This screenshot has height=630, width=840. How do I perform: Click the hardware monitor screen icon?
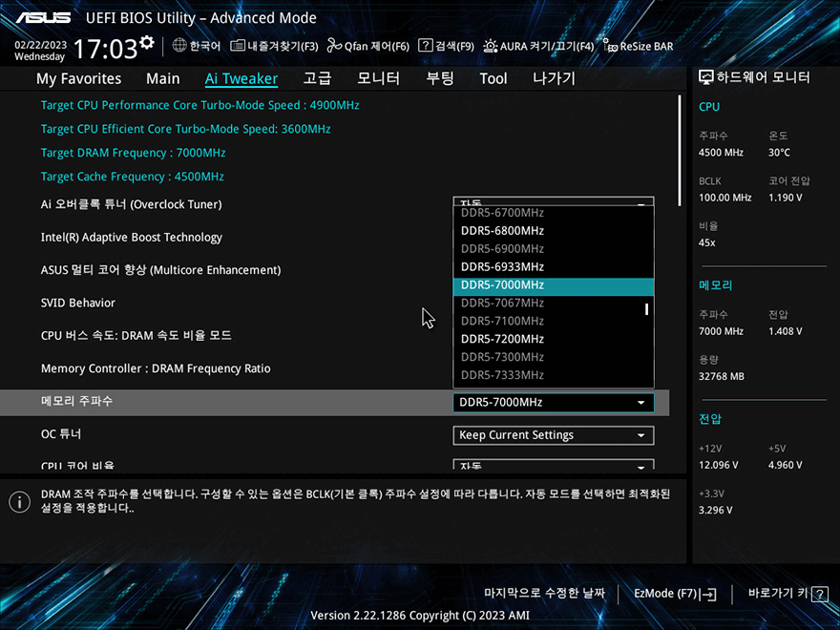pos(706,77)
